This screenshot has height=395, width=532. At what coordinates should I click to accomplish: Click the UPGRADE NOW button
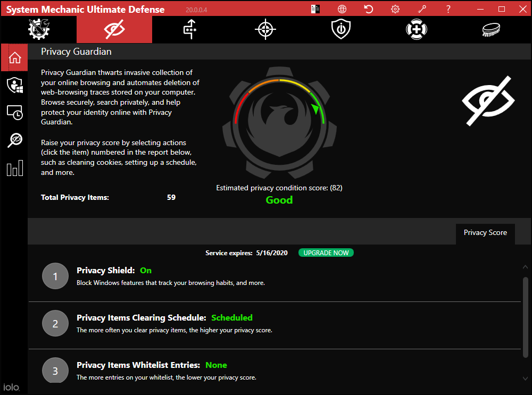[x=326, y=253]
